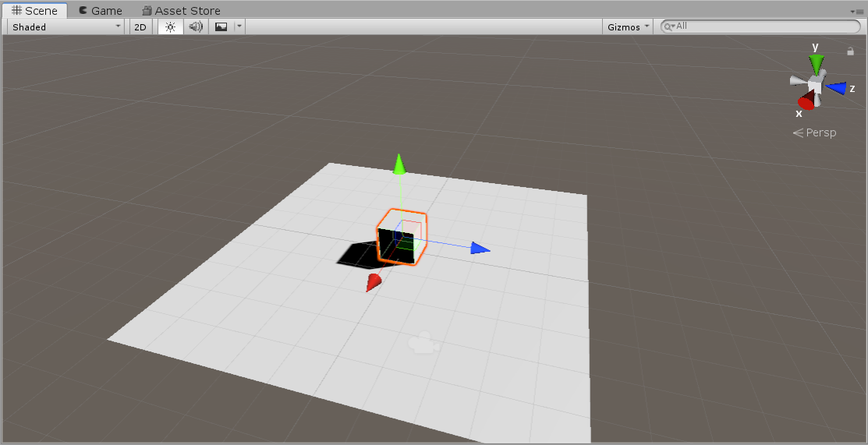Click the scene search field
The width and height of the screenshot is (868, 445).
760,26
